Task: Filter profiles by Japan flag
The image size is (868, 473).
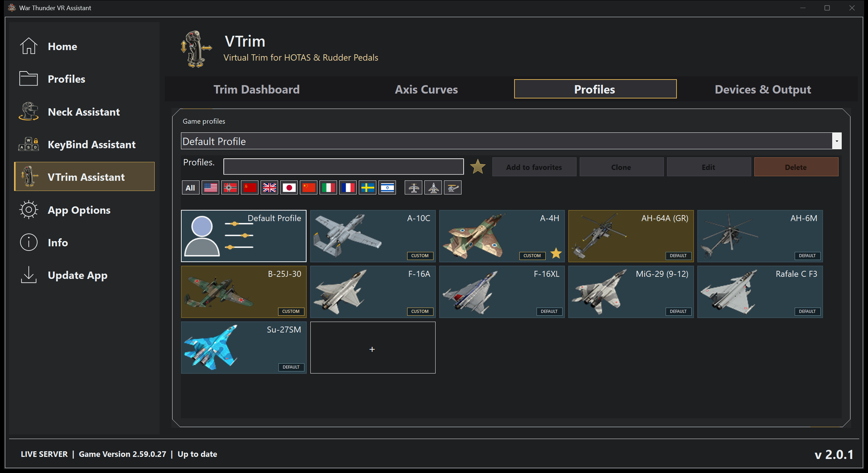Action: pyautogui.click(x=289, y=188)
